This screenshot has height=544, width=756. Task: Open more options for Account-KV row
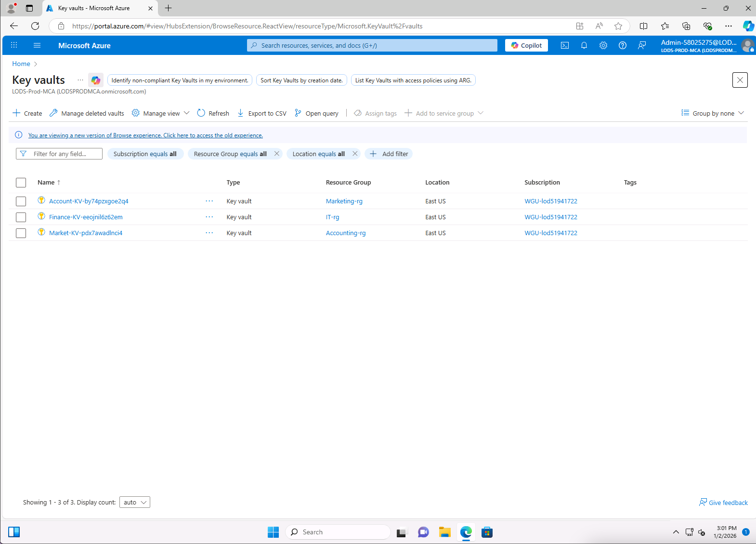[209, 201]
